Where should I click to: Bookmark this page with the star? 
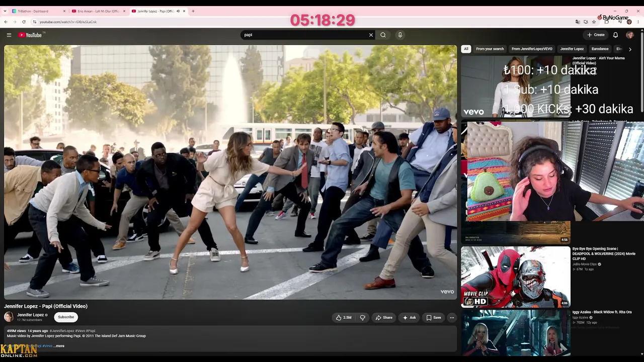point(594,22)
